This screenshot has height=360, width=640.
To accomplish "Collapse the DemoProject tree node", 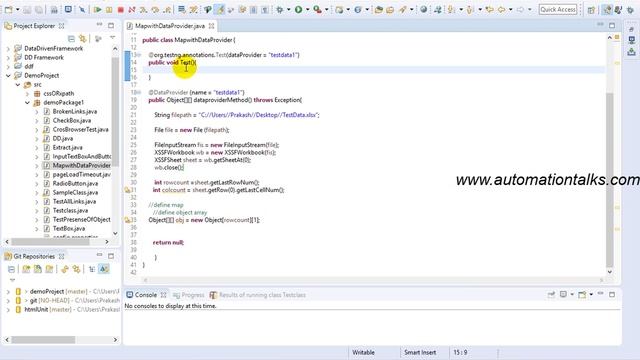I will click(8, 76).
